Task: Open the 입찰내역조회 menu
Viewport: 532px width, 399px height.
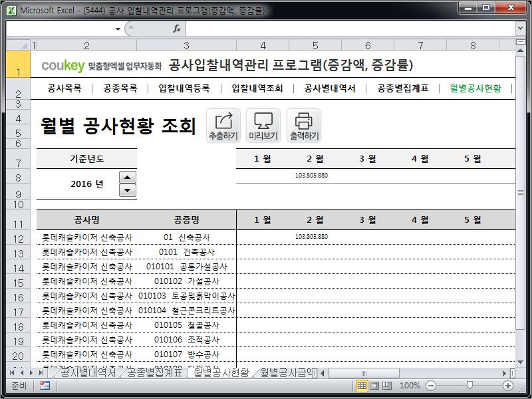Action: click(x=257, y=88)
